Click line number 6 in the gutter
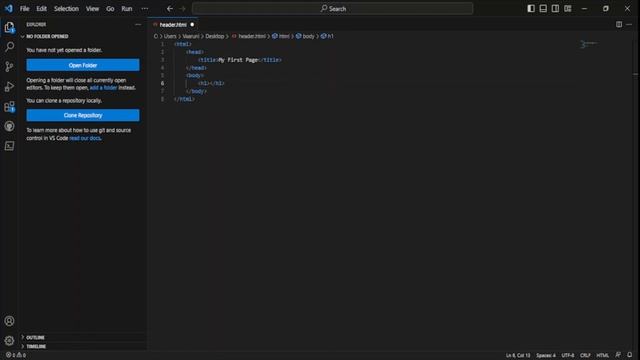Image resolution: width=640 pixels, height=360 pixels. pyautogui.click(x=162, y=83)
